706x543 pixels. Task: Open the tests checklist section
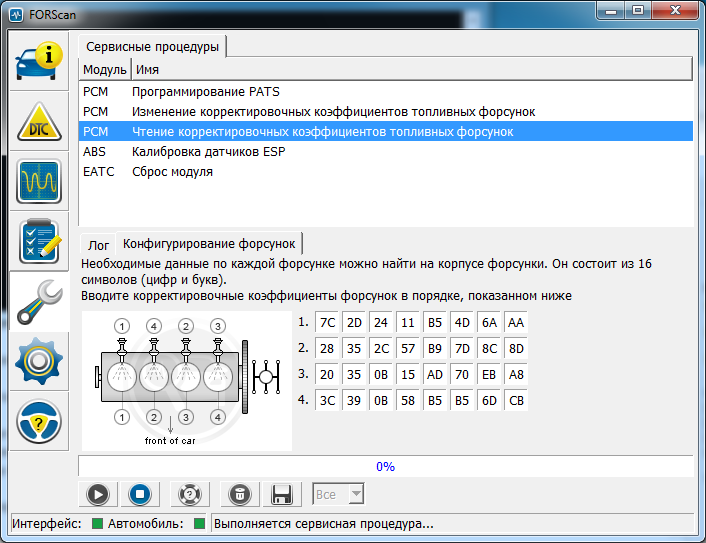point(39,241)
